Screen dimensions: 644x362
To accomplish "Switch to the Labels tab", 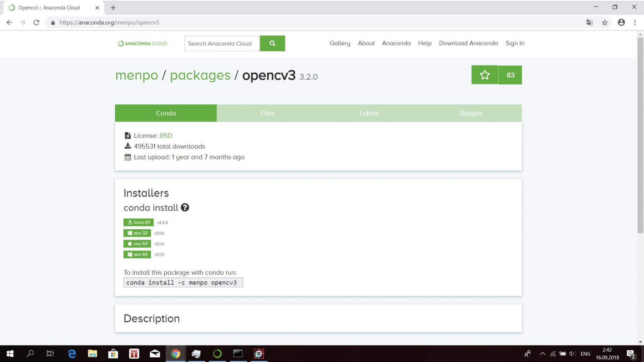I will coord(369,113).
